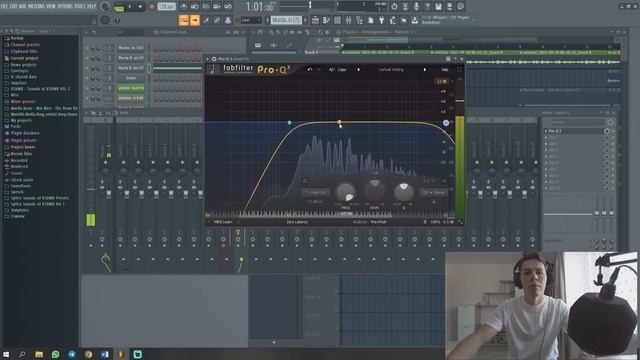This screenshot has height=360, width=640.
Task: Open the TOOLS menu
Action: pos(81,7)
